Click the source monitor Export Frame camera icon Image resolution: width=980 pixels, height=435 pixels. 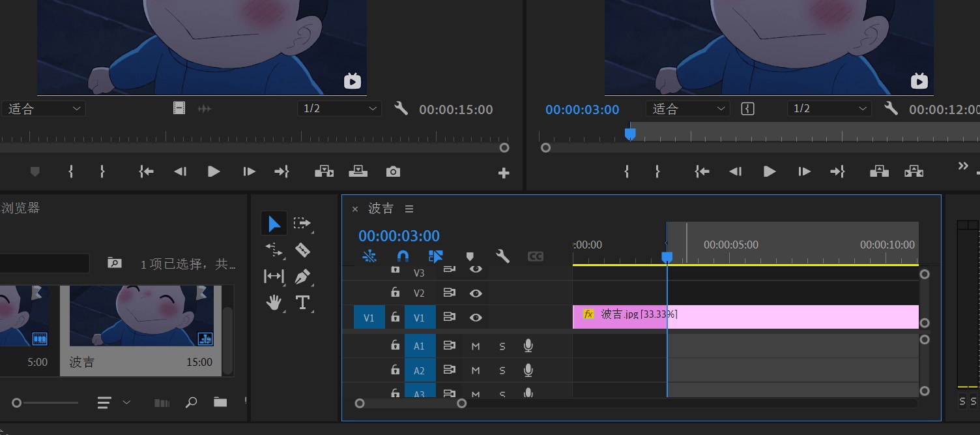393,172
